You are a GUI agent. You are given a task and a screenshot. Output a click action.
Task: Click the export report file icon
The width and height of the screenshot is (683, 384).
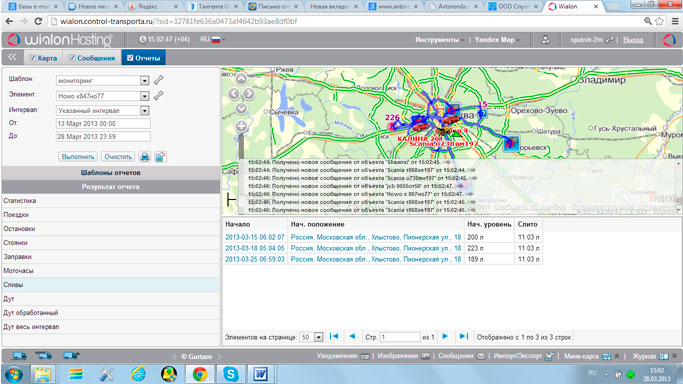[x=160, y=157]
